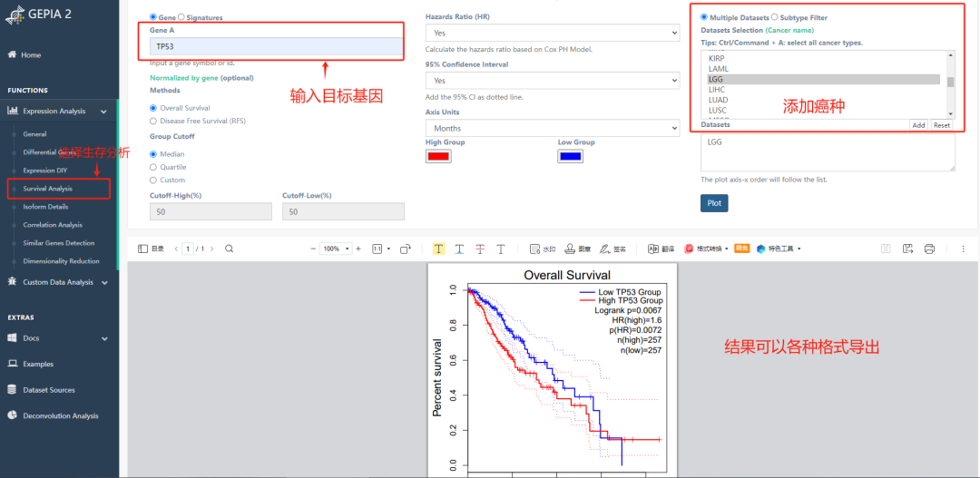Go to next PDF page
This screenshot has height=478, width=980.
point(211,249)
